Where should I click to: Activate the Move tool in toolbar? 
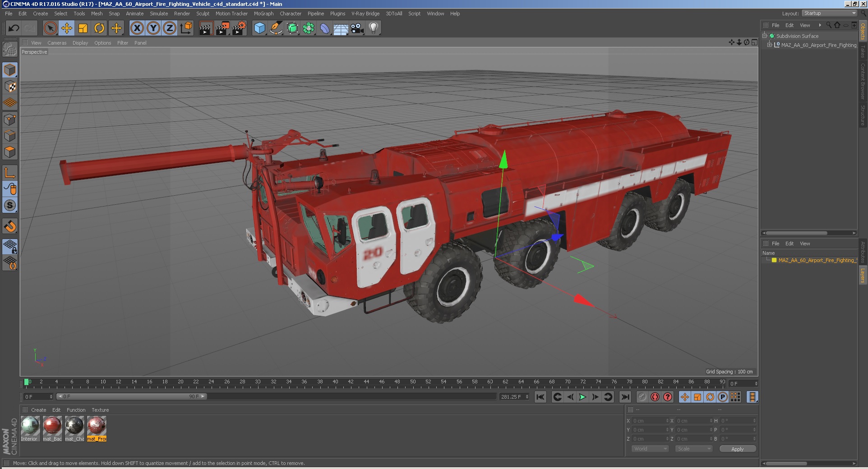67,28
